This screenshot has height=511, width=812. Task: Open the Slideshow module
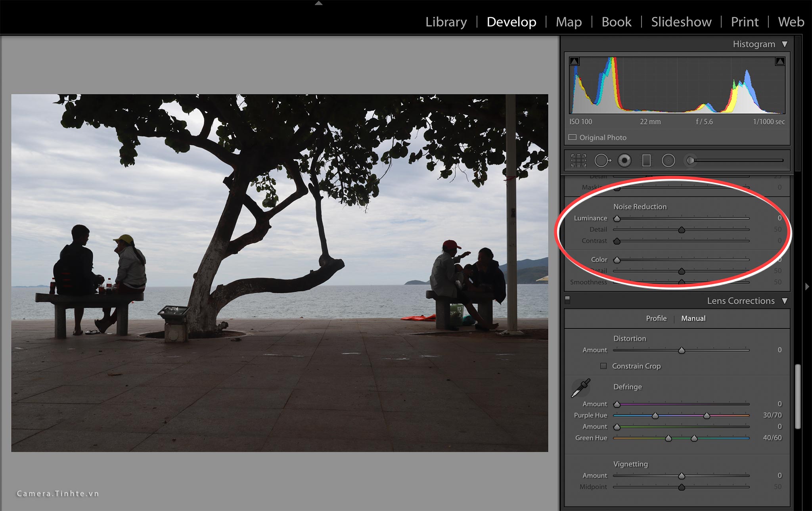[x=681, y=22]
